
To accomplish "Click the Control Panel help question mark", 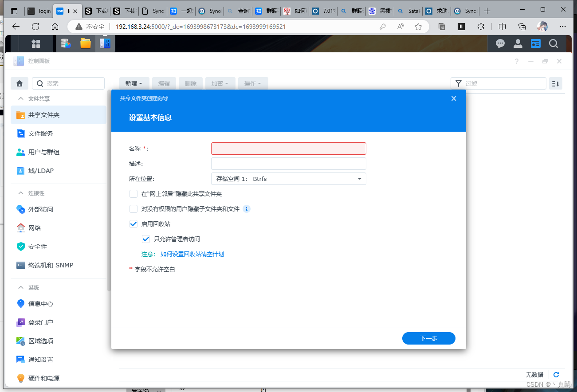I will coord(517,62).
